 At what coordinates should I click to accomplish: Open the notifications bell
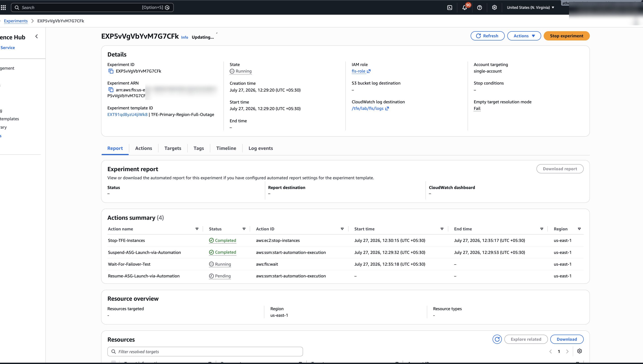[x=464, y=7]
